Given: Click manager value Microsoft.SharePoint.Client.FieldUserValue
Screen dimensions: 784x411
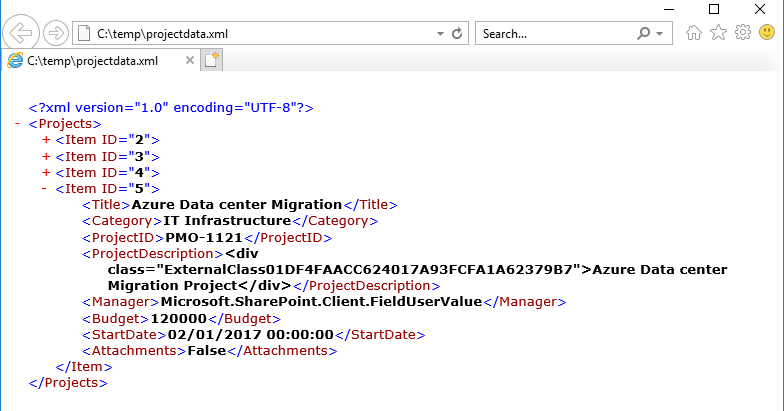Looking at the screenshot, I should [321, 302].
